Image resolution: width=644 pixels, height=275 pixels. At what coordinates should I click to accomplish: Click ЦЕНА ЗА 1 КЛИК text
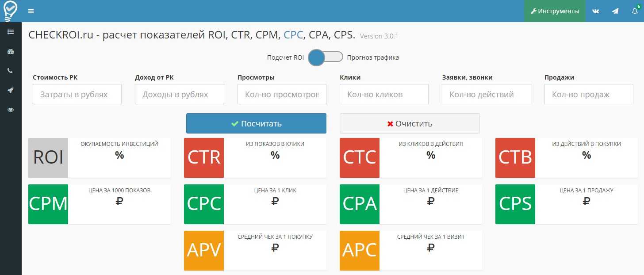(x=275, y=190)
